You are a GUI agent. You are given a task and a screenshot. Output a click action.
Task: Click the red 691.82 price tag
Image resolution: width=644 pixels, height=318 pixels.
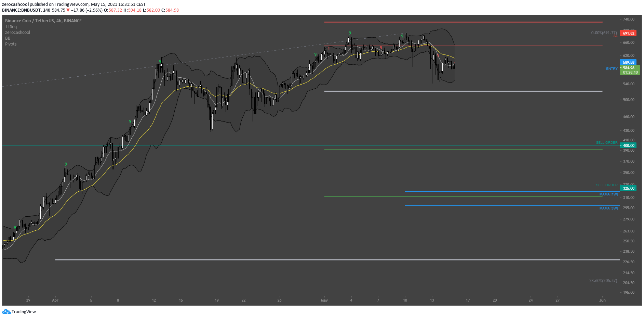[628, 33]
